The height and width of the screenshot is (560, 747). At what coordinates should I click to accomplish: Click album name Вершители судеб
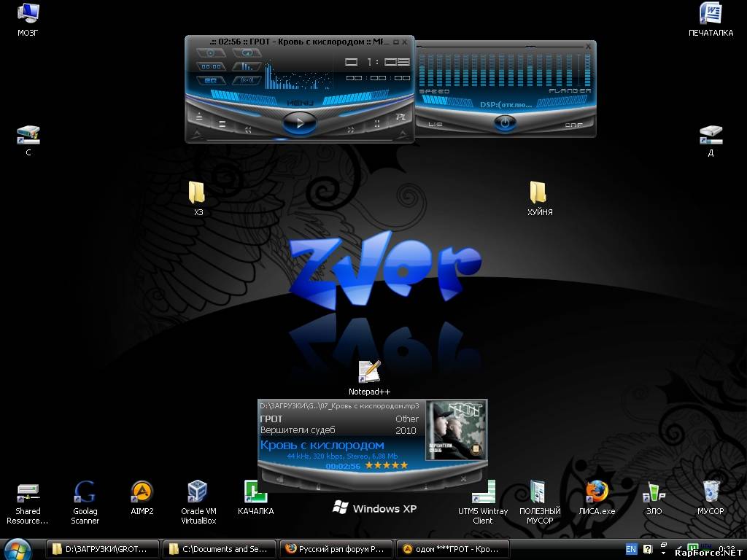pyautogui.click(x=298, y=430)
